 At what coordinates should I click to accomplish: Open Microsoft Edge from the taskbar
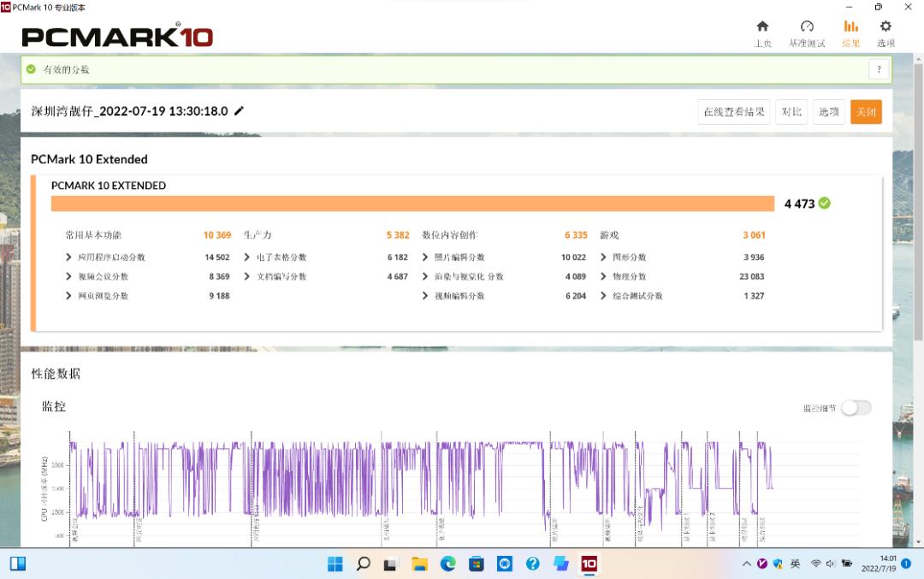click(x=447, y=564)
